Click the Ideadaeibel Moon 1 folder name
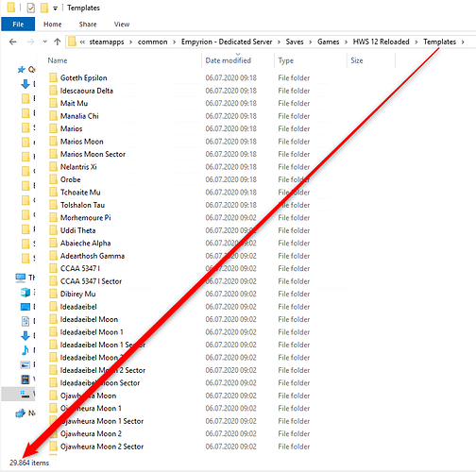The image size is (476, 472). (92, 332)
